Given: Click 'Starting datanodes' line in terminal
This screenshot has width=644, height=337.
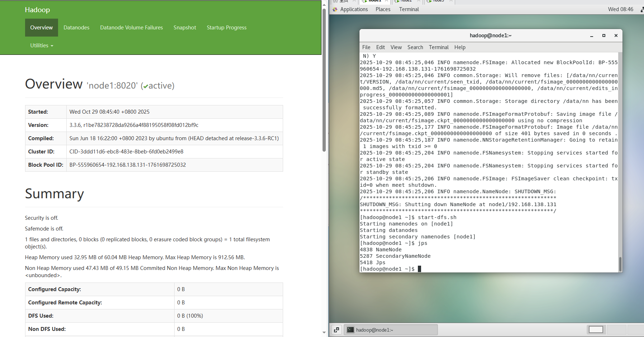Looking at the screenshot, I should coord(389,230).
